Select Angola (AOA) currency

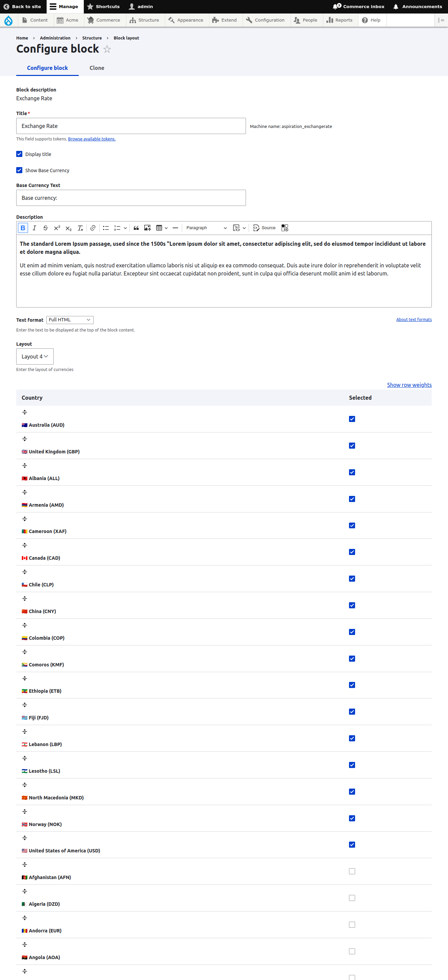(x=352, y=951)
